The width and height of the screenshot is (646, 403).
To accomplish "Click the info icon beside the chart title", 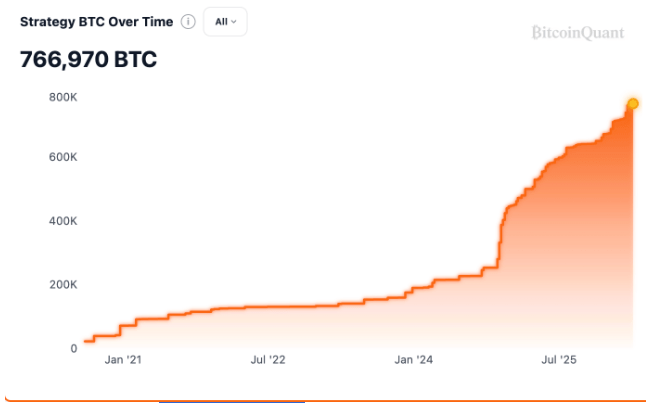I will (188, 22).
